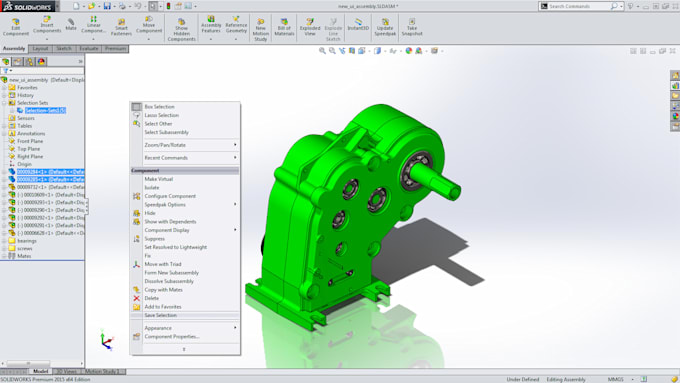Screen dimensions: 680x383
Task: Click the Take Snapshot icon
Action: (x=412, y=27)
